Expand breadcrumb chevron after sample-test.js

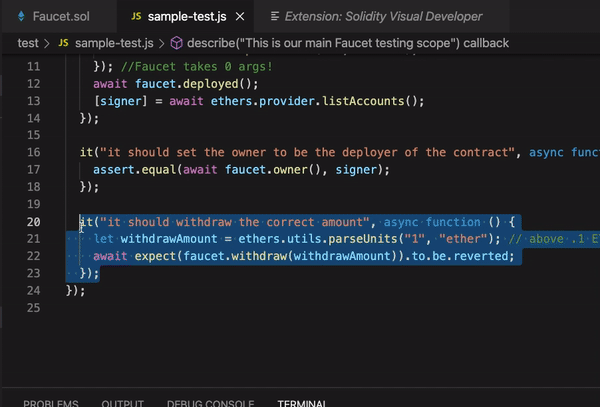pyautogui.click(x=161, y=44)
